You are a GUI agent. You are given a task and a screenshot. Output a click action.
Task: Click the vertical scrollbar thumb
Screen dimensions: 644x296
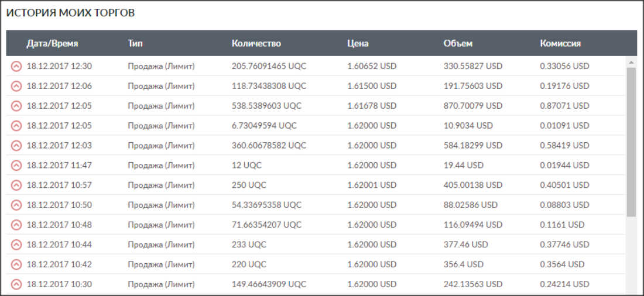pos(631,142)
